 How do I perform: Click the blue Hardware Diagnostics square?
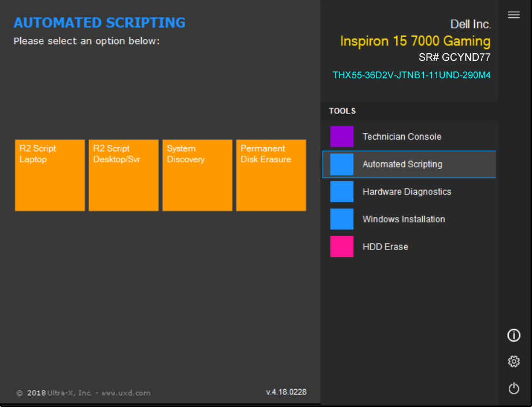coord(342,192)
